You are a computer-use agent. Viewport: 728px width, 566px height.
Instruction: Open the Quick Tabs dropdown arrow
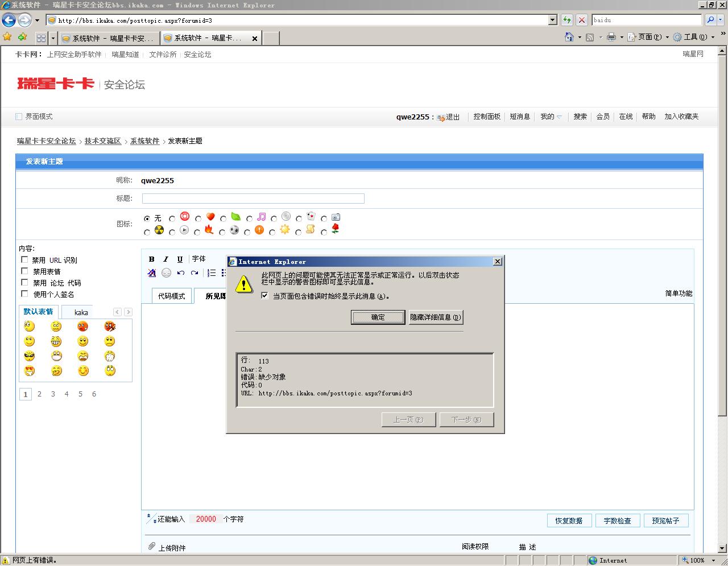[x=53, y=38]
